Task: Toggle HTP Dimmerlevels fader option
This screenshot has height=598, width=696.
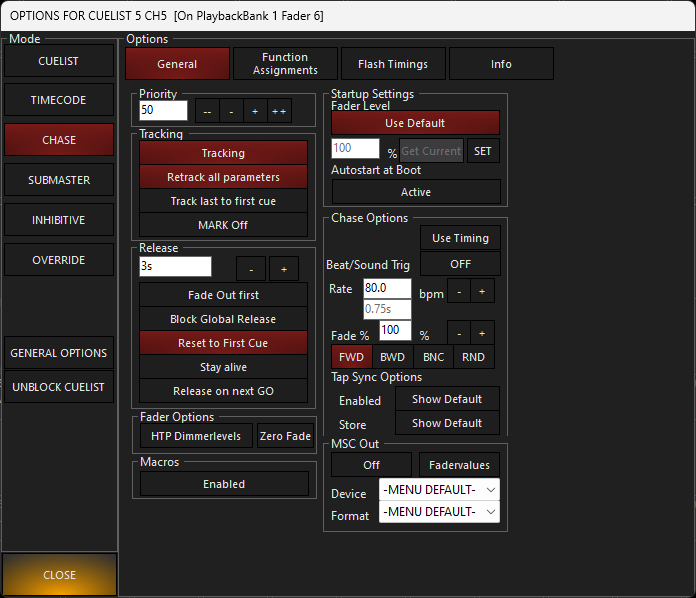Action: 196,436
